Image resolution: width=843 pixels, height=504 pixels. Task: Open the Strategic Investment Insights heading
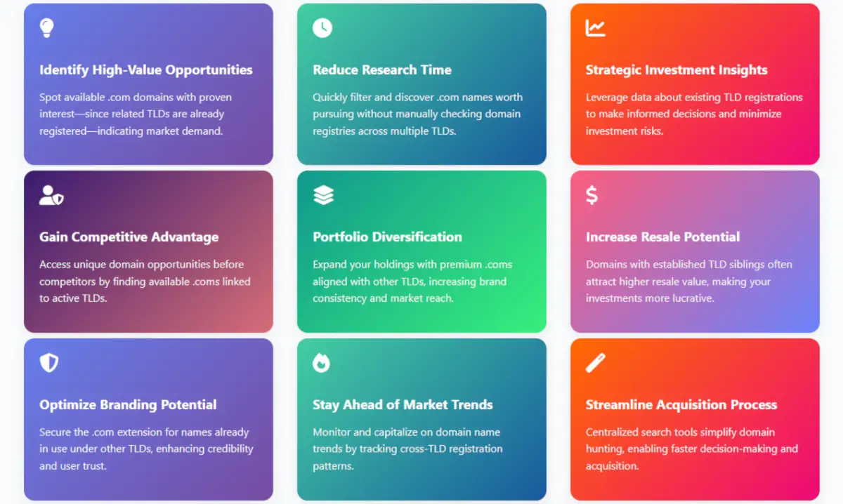677,70
